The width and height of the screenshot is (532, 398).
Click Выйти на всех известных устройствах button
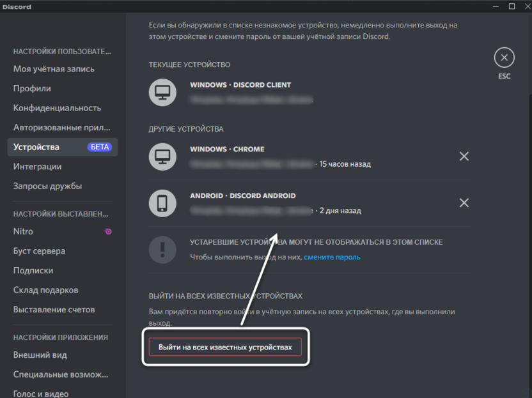[x=225, y=347]
